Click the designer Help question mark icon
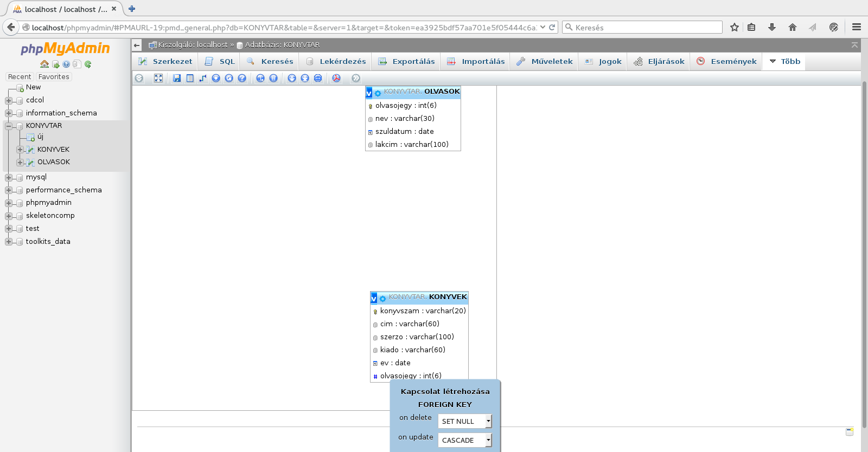This screenshot has width=868, height=452. pos(242,78)
